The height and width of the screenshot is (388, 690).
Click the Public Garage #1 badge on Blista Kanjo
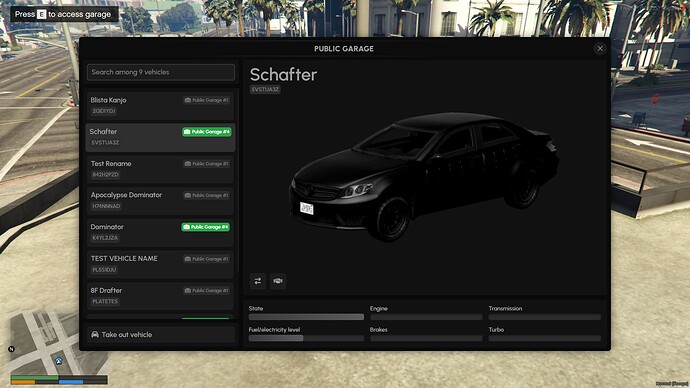[x=207, y=100]
